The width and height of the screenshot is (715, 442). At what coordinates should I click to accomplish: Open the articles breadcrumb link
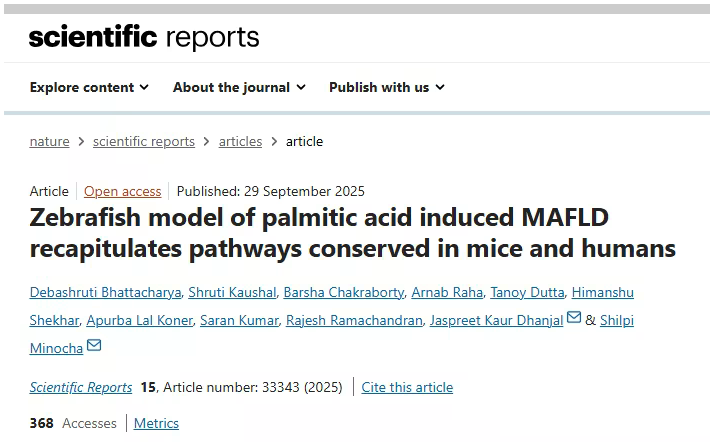pos(240,141)
